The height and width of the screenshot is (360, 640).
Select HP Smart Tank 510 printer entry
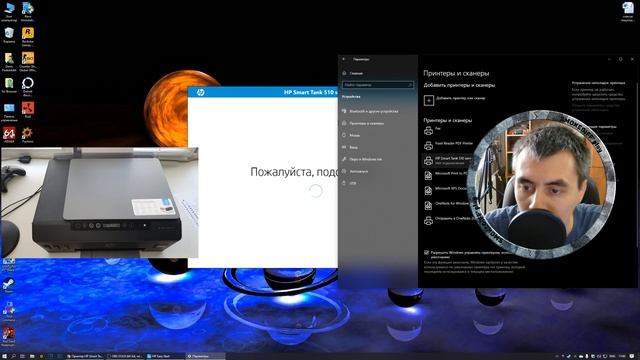(447, 160)
